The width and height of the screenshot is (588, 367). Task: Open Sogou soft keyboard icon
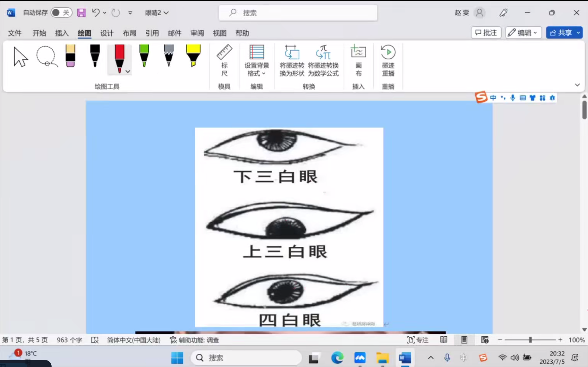tap(522, 98)
